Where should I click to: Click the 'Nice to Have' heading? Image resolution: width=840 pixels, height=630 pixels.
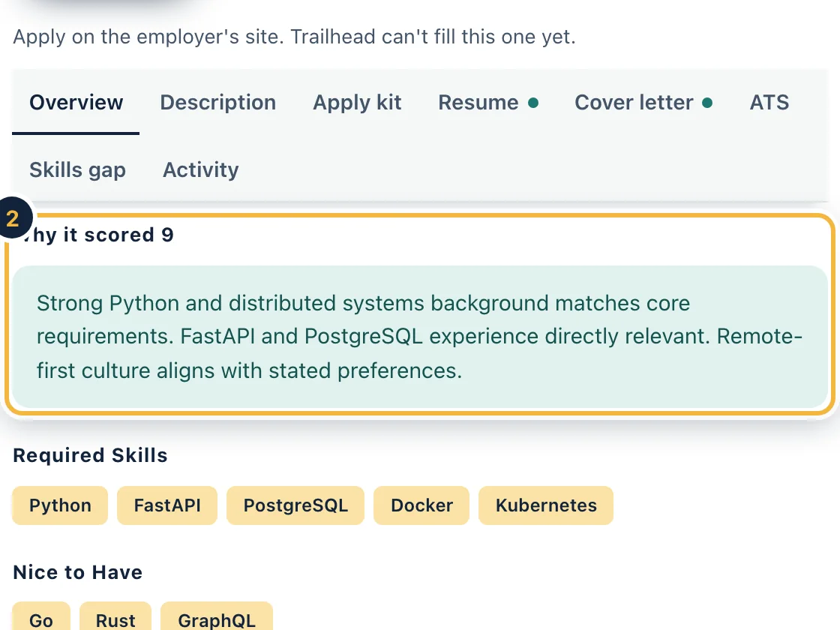pos(78,572)
